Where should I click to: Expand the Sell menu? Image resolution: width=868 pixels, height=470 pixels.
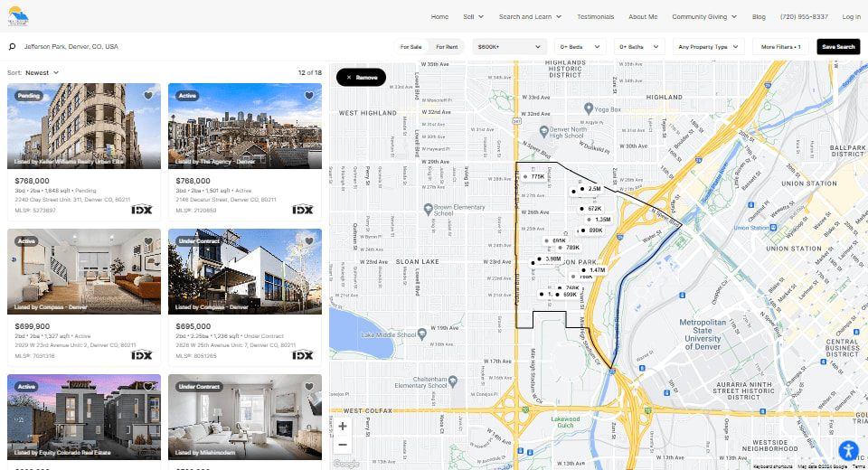pos(473,16)
